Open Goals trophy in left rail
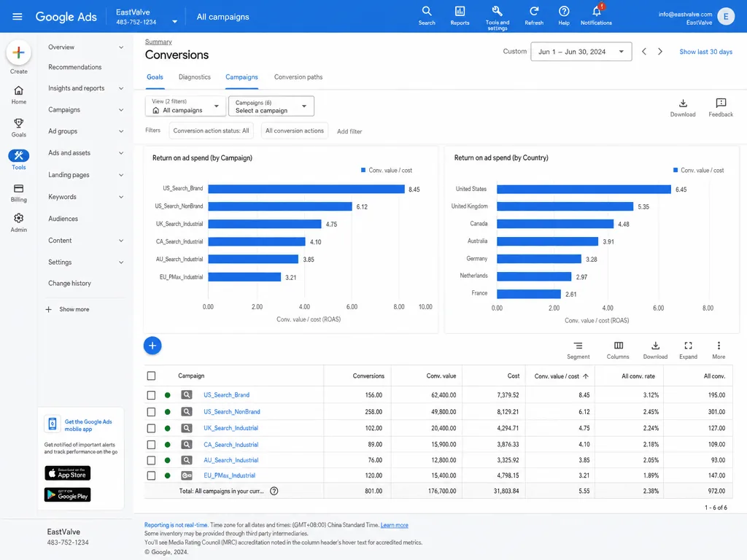Viewport: 747px width, 560px height. [x=18, y=128]
